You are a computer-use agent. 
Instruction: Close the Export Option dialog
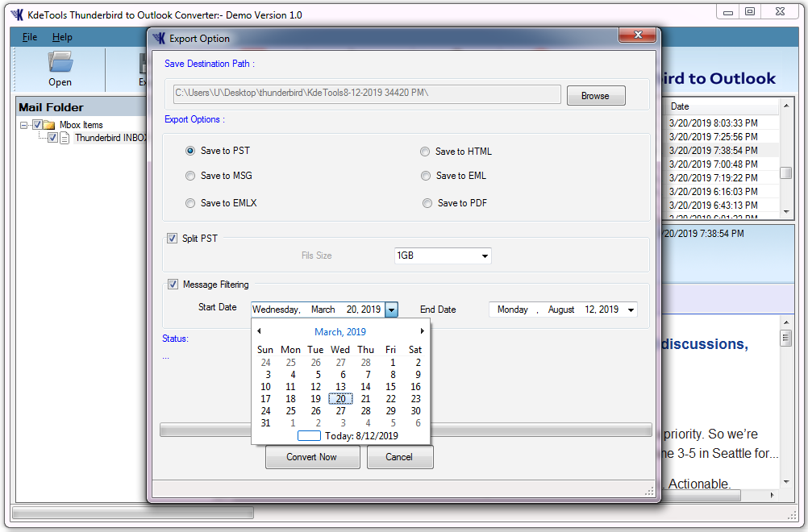[637, 35]
